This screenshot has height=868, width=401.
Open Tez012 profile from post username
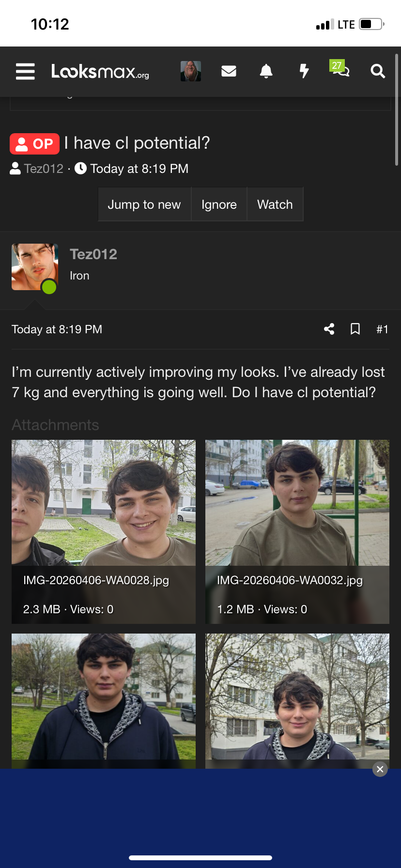(x=93, y=254)
